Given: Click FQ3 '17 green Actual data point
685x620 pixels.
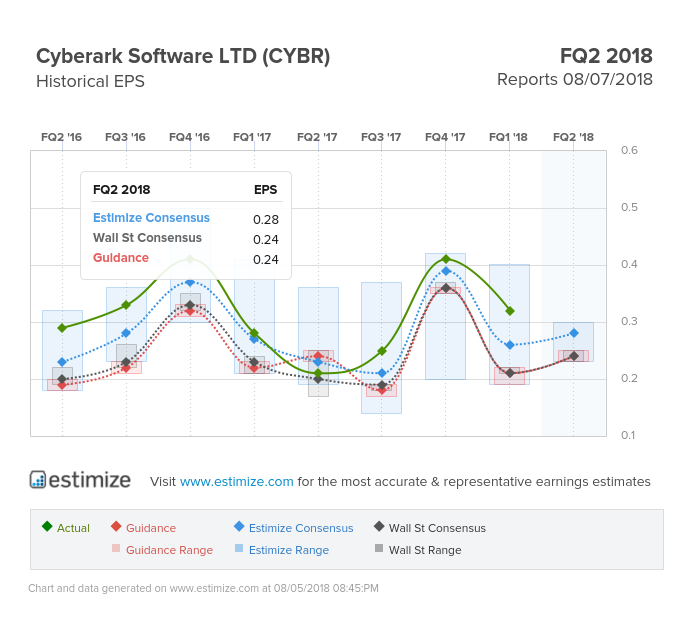Looking at the screenshot, I should click(x=382, y=351).
